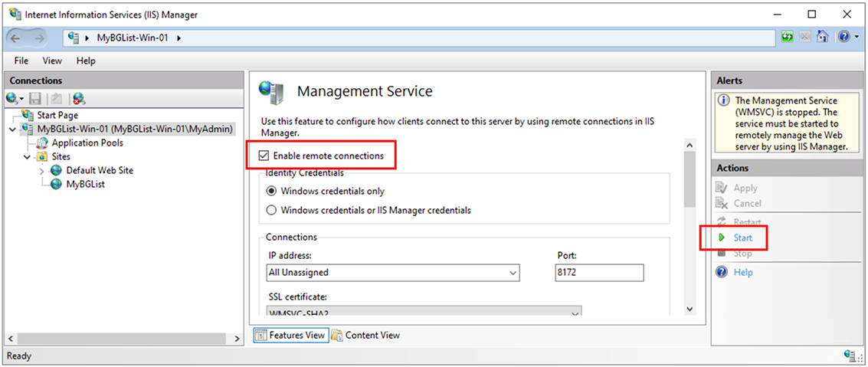Click the vertical scrollbar down arrow
Image resolution: width=868 pixels, height=367 pixels.
click(689, 308)
